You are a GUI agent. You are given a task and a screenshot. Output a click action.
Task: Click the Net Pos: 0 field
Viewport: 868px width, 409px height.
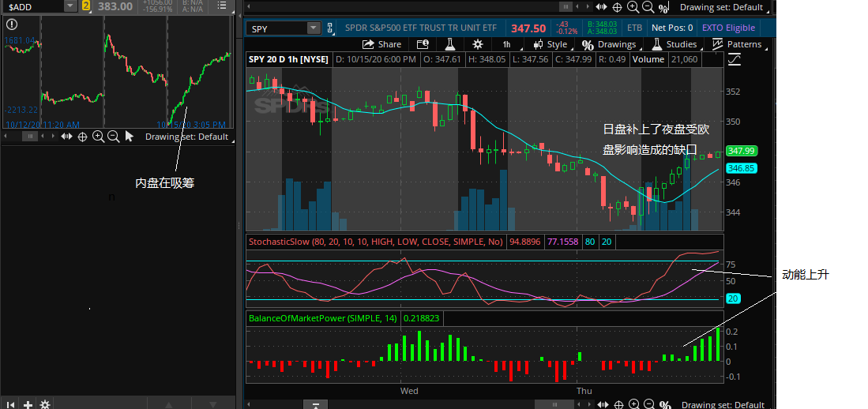click(672, 28)
